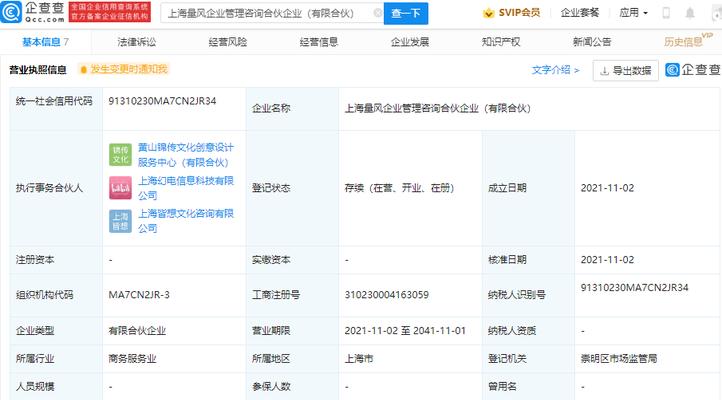The height and width of the screenshot is (400, 722).
Task: Open 萧山锦传文化创意设计服务中心 partner link
Action: pos(186,155)
